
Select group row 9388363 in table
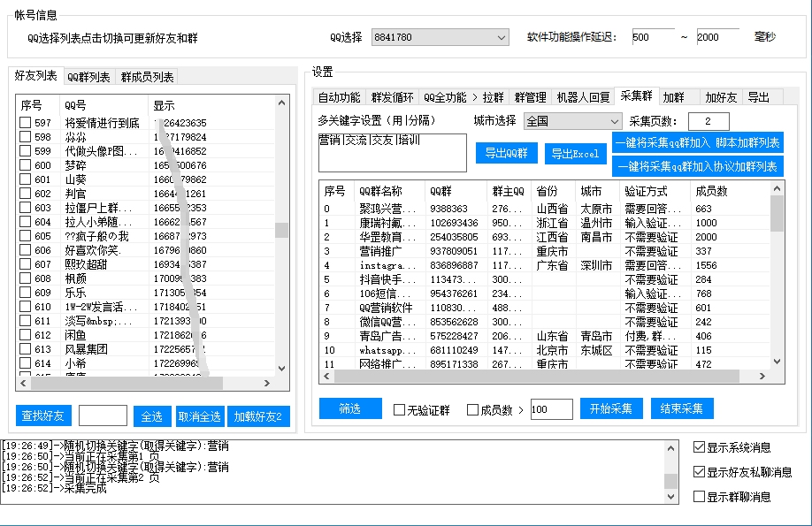click(x=545, y=209)
